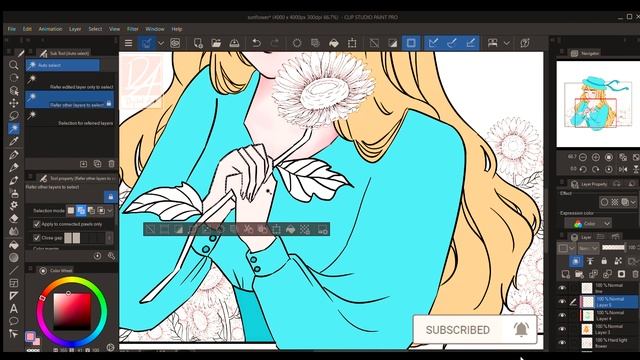The height and width of the screenshot is (360, 640).
Task: Click Create layer mask icon
Action: tap(621, 274)
